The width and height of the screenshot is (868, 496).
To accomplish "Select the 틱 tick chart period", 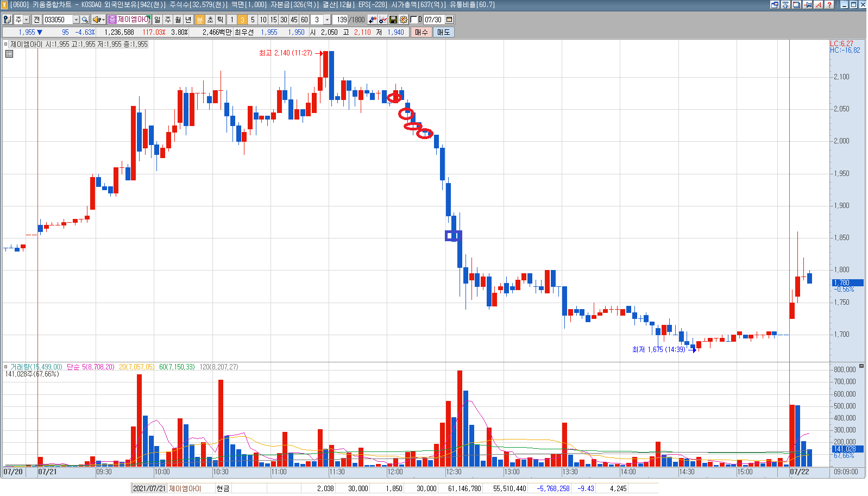I will [220, 20].
